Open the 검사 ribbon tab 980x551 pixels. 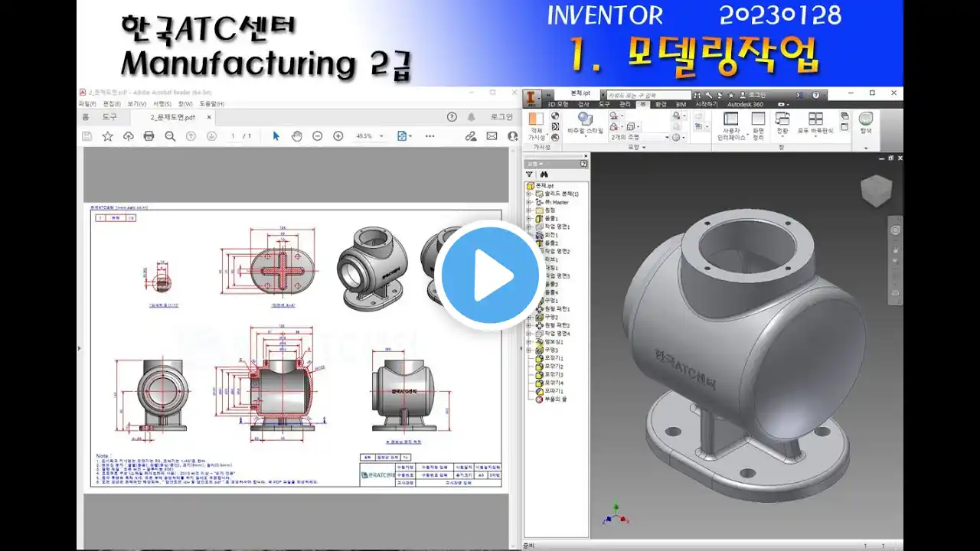[583, 104]
